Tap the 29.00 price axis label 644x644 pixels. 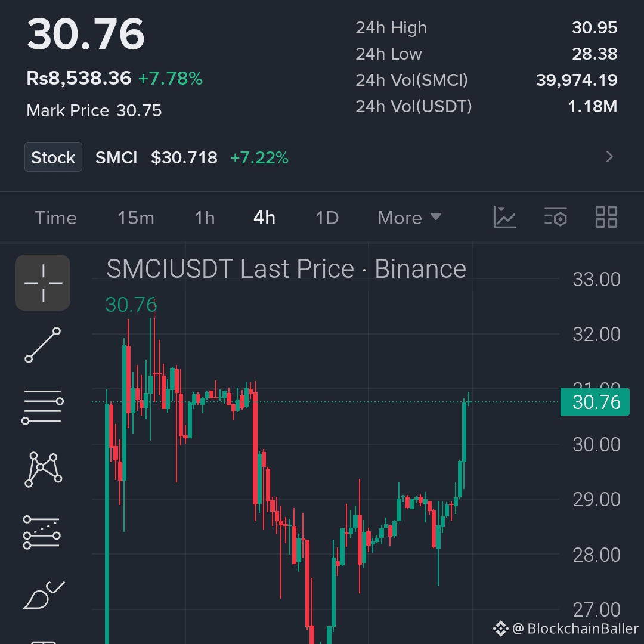(x=596, y=500)
